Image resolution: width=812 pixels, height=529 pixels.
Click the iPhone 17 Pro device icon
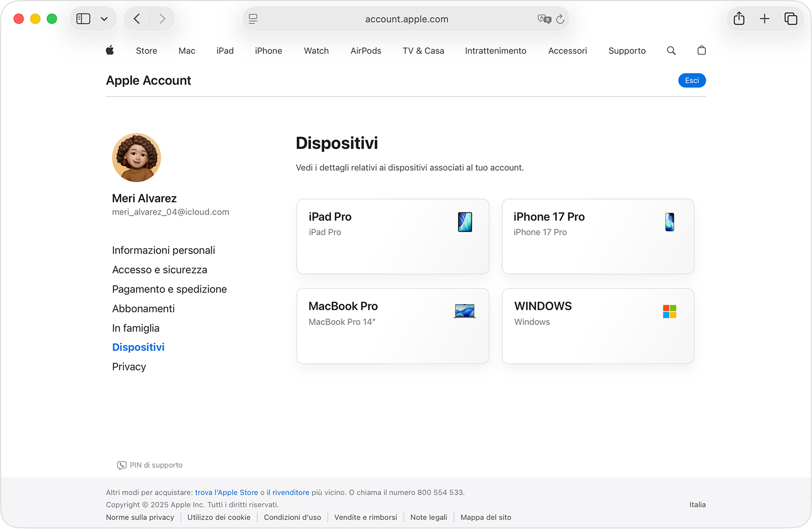coord(669,222)
